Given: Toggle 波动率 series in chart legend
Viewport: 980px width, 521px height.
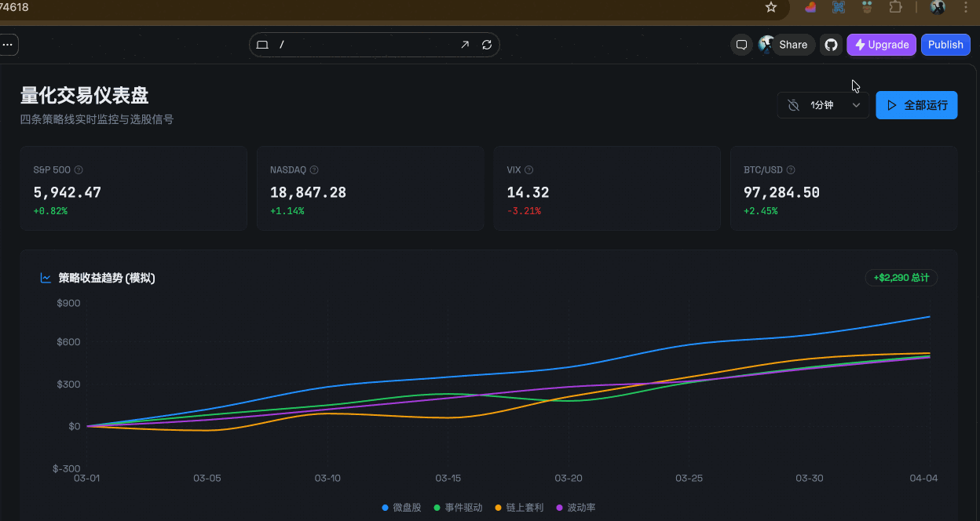Looking at the screenshot, I should tap(576, 508).
